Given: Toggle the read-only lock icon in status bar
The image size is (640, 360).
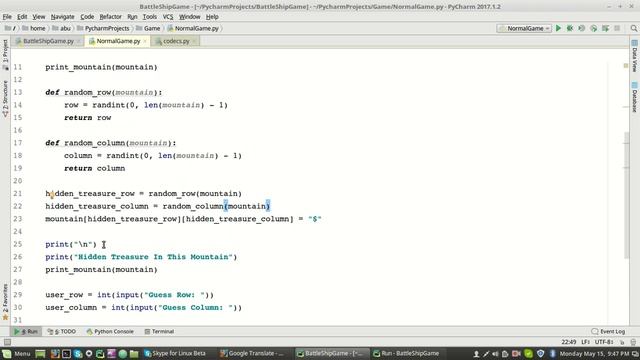Looking at the screenshot, I should point(622,342).
